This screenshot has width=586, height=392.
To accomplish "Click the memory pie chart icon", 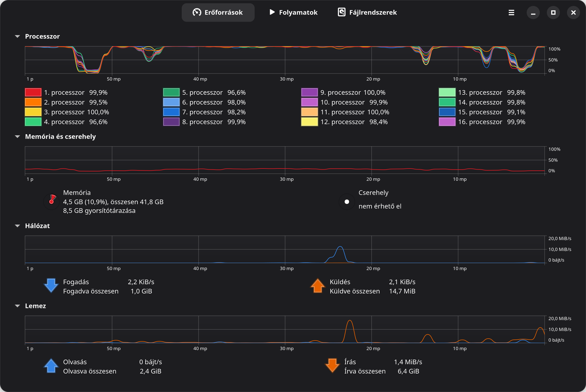I will pos(52,202).
